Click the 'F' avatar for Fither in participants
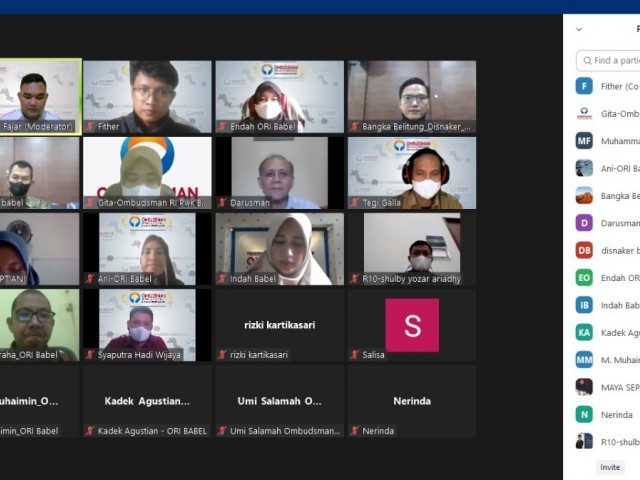The height and width of the screenshot is (480, 640). tap(584, 86)
